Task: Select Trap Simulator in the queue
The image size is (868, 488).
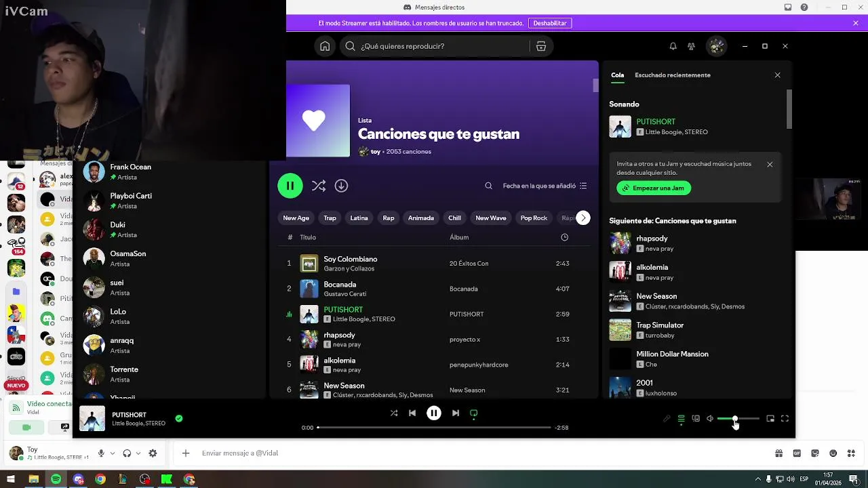Action: pyautogui.click(x=695, y=330)
